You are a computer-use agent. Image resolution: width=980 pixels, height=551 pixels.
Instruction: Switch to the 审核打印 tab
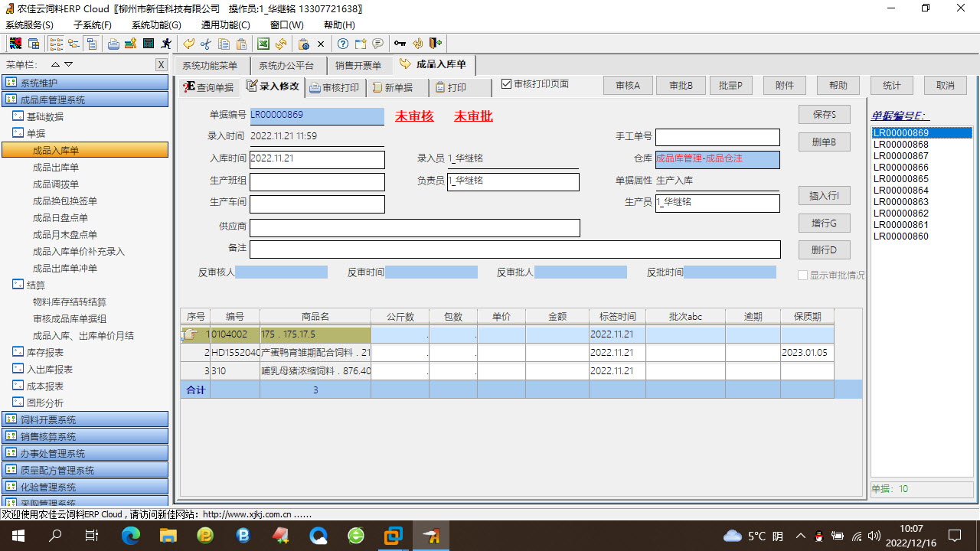pos(337,87)
